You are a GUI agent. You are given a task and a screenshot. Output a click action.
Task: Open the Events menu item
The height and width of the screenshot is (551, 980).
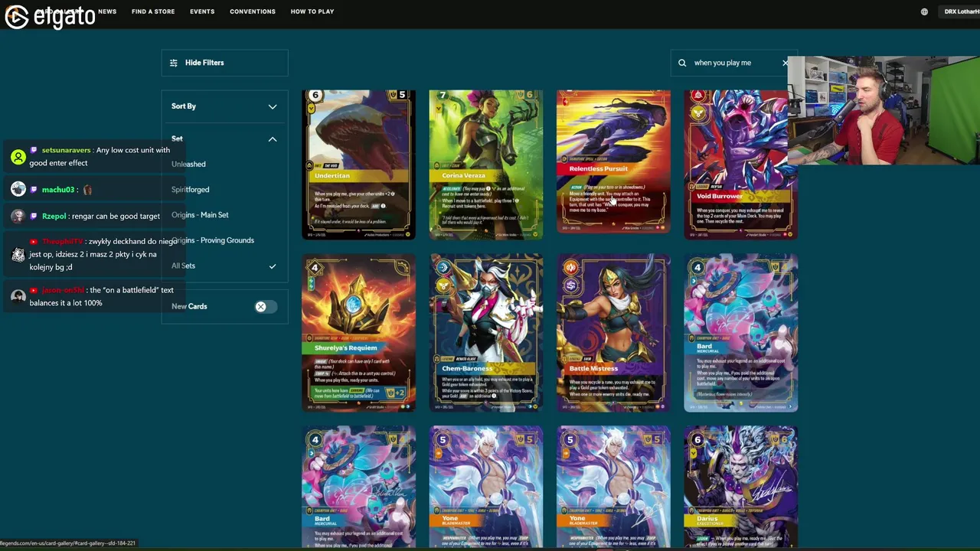click(202, 11)
